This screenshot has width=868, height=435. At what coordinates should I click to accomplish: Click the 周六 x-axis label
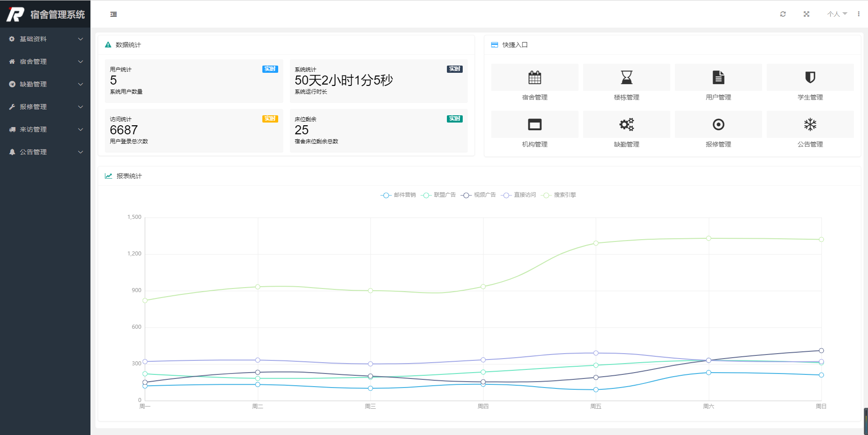coord(708,407)
